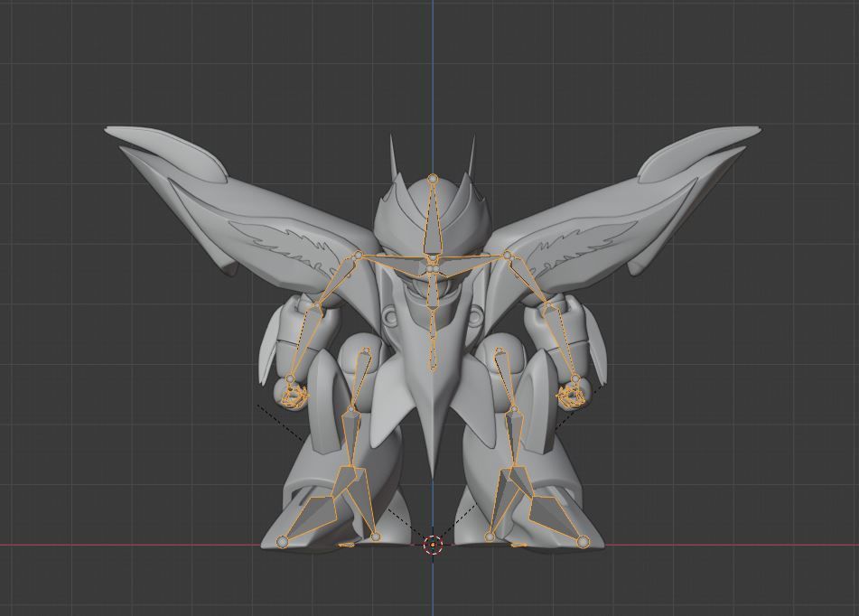
Task: Click the toe-tip joint of the screen-left foot
Action: point(282,541)
